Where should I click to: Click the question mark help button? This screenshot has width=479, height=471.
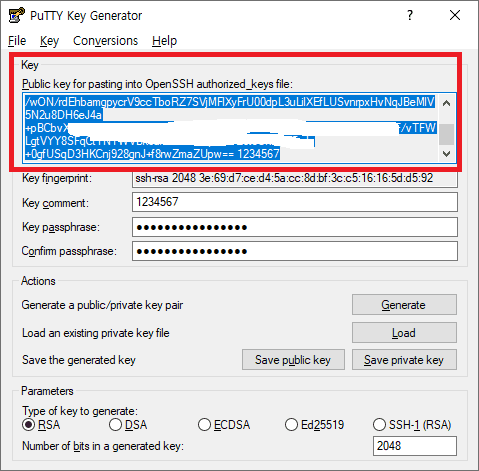click(410, 15)
